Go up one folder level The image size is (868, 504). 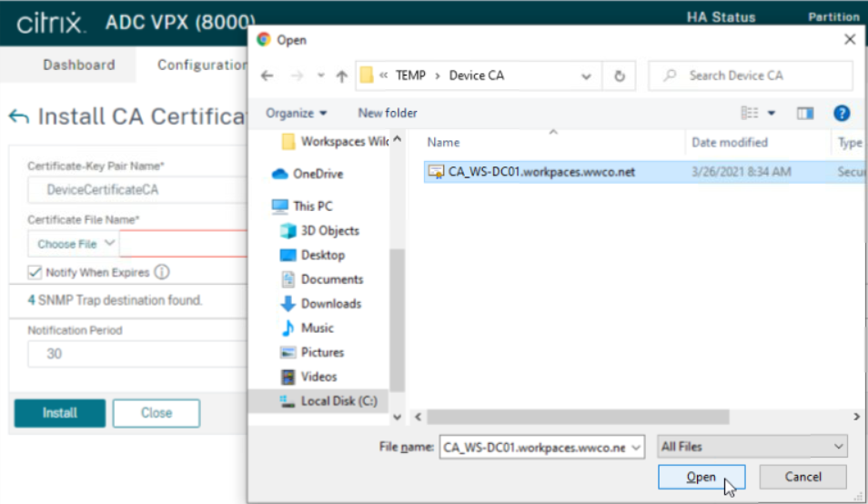point(341,76)
